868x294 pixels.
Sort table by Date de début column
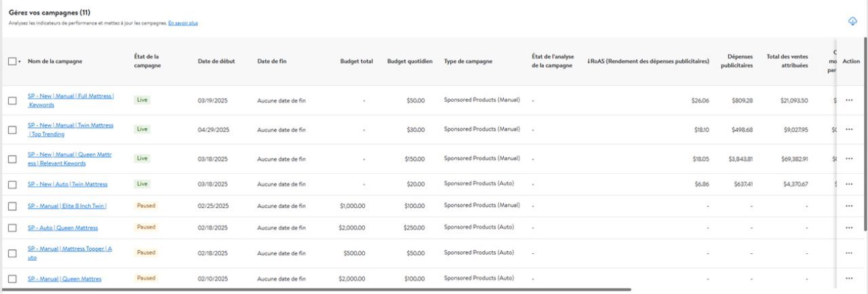click(216, 61)
